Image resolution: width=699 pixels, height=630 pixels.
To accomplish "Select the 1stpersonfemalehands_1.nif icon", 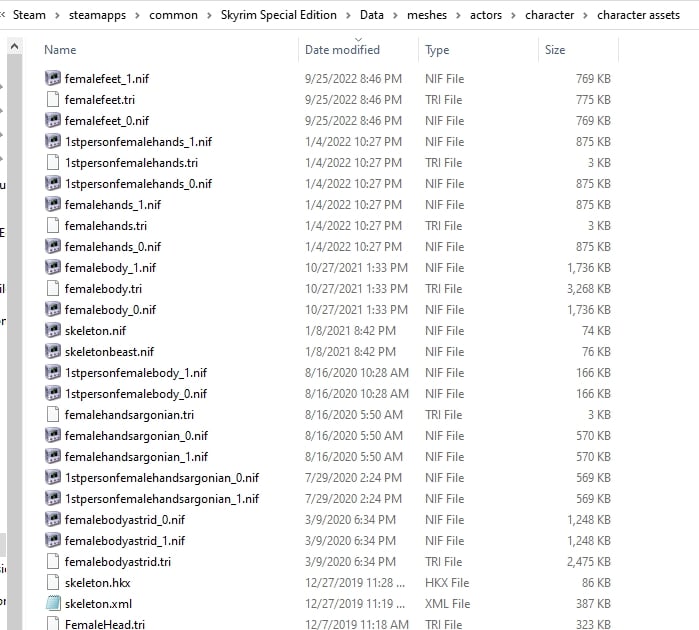I will [53, 141].
